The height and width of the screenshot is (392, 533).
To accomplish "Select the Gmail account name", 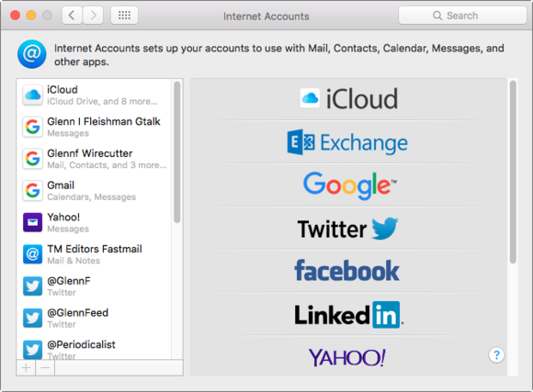I will tap(61, 185).
